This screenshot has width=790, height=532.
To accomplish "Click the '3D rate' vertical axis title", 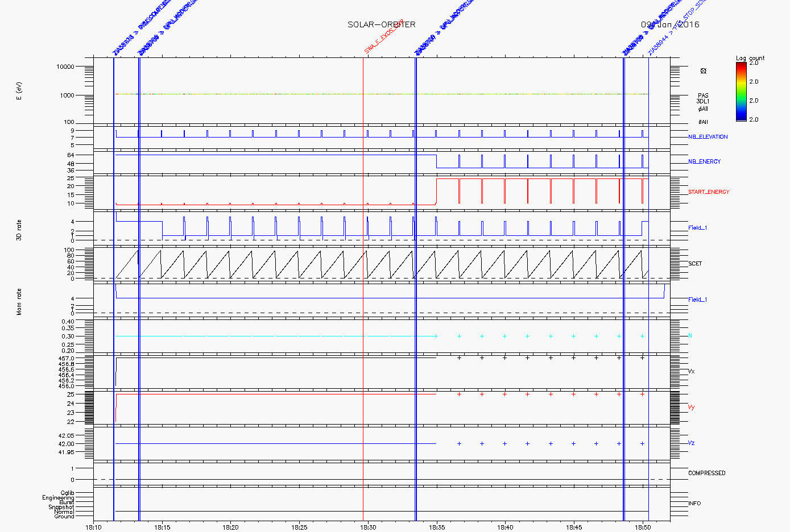I will click(x=19, y=230).
